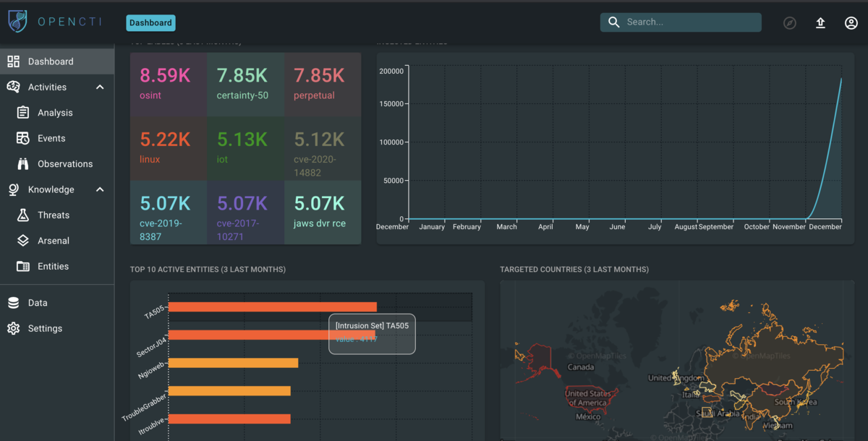Open Observations in the sidebar
This screenshot has width=868, height=441.
click(57, 163)
